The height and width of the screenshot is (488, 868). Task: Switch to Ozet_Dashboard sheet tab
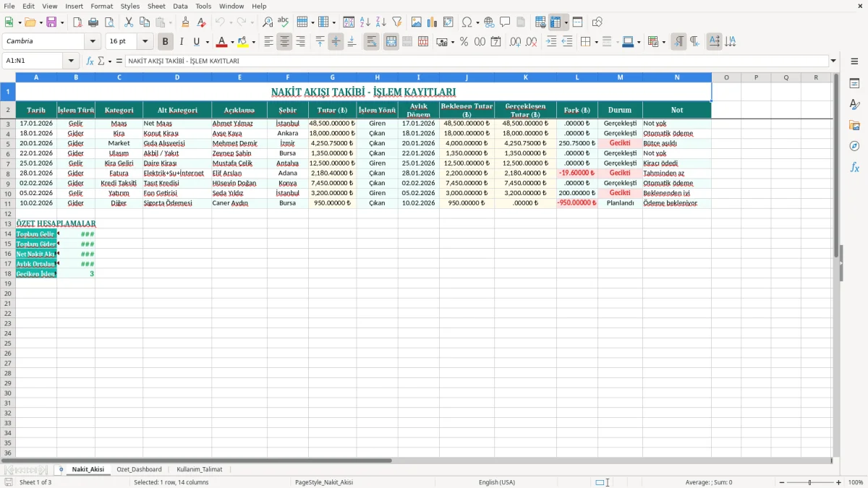point(139,469)
